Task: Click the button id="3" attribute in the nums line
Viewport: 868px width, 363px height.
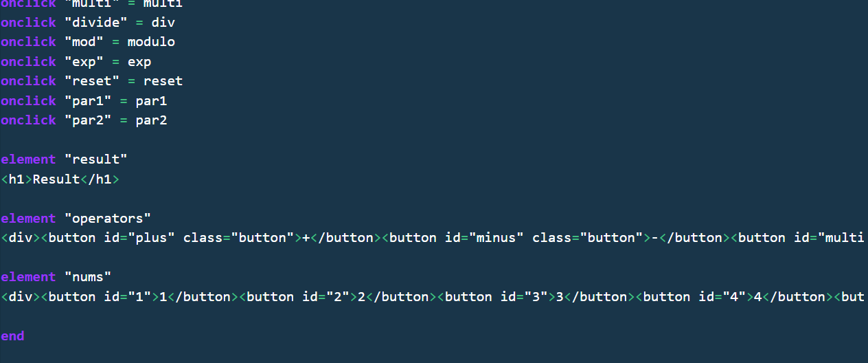Action: click(524, 297)
